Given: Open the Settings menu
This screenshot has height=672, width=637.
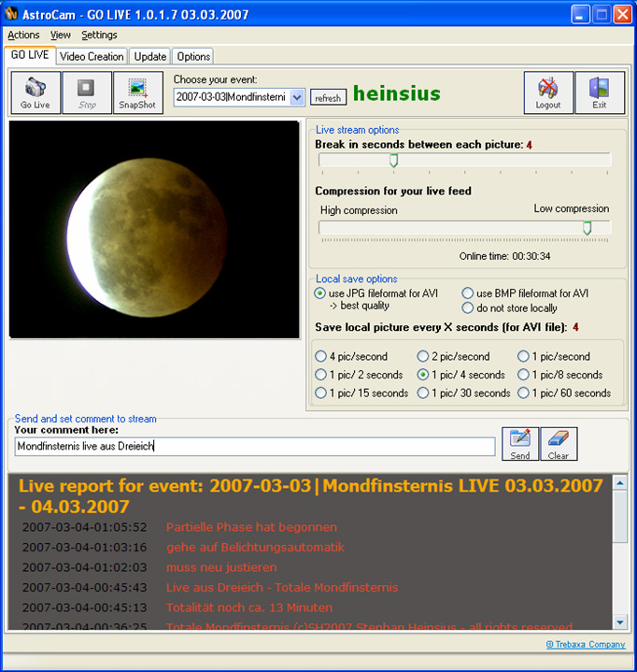Looking at the screenshot, I should 99,36.
